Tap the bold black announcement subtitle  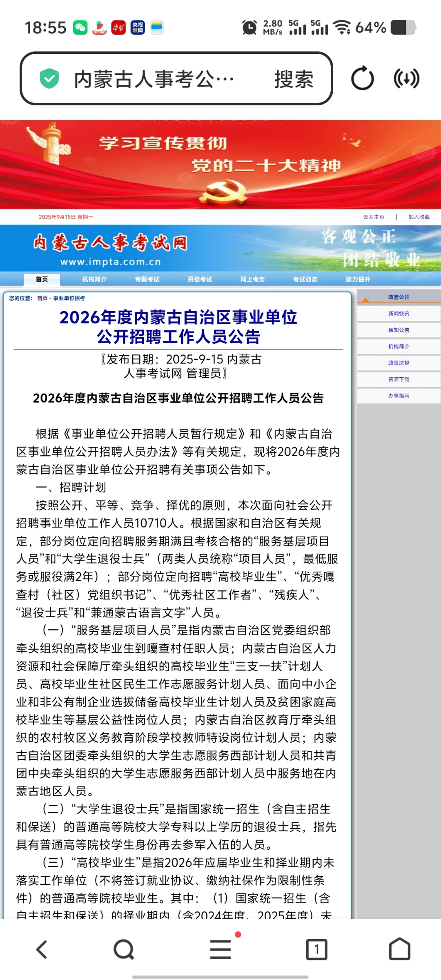[x=178, y=398]
